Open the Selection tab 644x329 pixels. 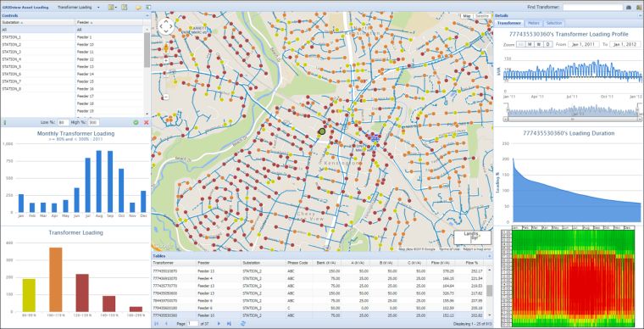point(554,24)
